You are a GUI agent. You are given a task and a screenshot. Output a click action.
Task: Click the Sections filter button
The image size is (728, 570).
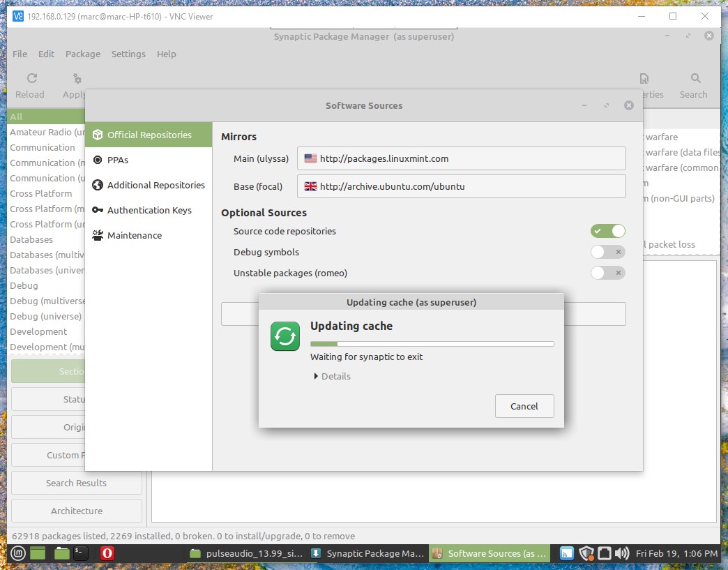coord(48,371)
